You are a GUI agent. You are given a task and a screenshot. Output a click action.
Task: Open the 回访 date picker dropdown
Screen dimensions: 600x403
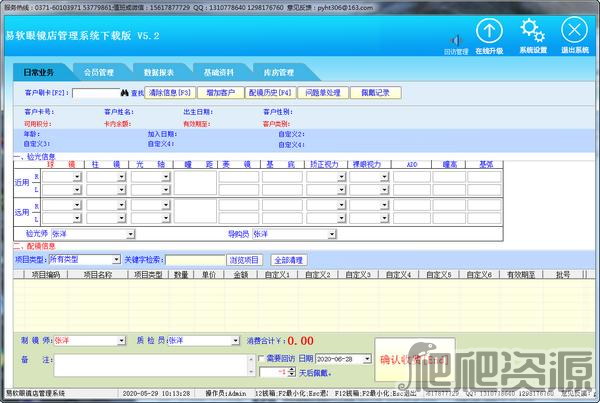[366, 357]
